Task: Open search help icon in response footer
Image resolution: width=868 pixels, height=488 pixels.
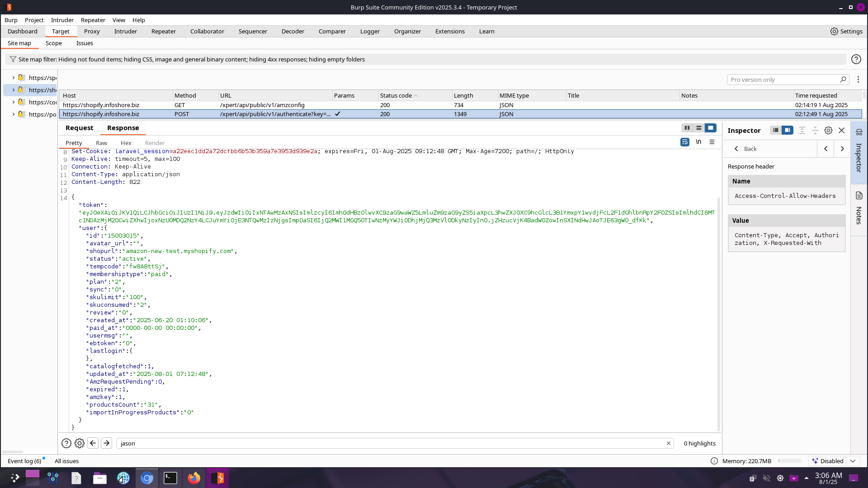Action: coord(66,443)
